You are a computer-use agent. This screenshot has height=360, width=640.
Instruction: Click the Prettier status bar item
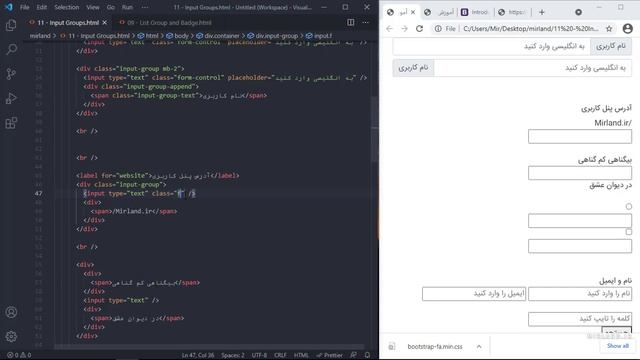point(329,355)
